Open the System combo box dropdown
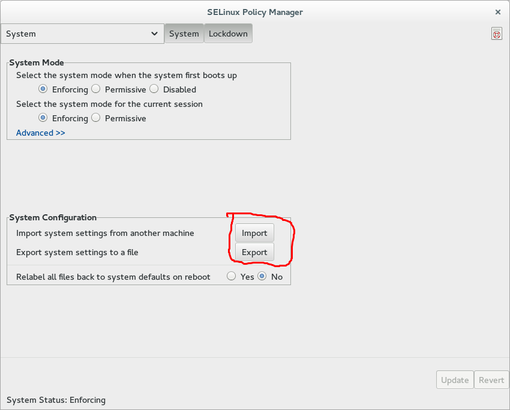 (82, 34)
